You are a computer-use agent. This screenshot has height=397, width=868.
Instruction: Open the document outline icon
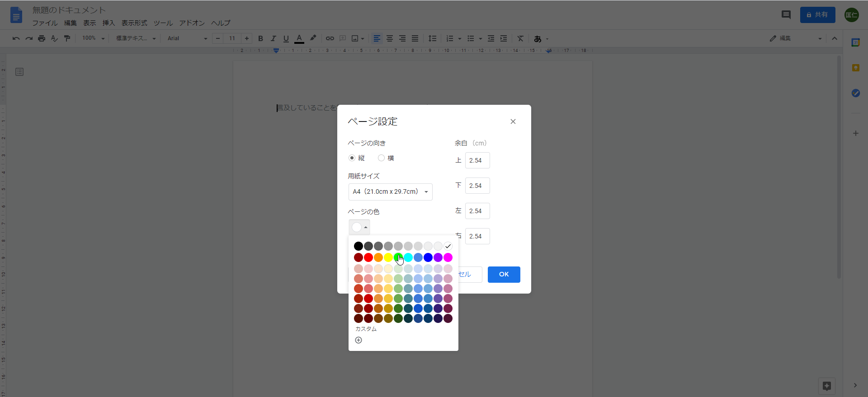pos(19,72)
